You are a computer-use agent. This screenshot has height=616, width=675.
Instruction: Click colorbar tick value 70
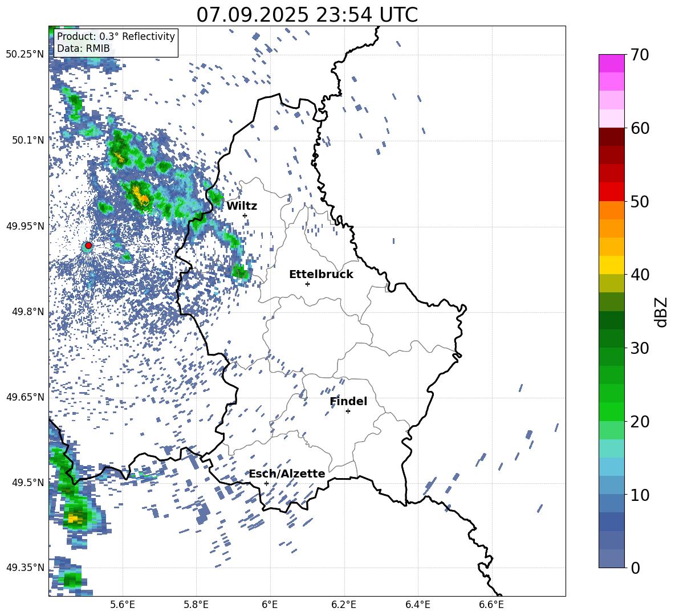pyautogui.click(x=640, y=55)
